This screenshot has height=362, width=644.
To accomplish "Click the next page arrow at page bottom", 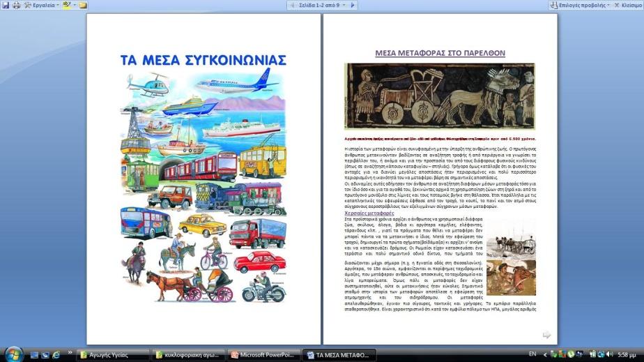I will [x=546, y=335].
